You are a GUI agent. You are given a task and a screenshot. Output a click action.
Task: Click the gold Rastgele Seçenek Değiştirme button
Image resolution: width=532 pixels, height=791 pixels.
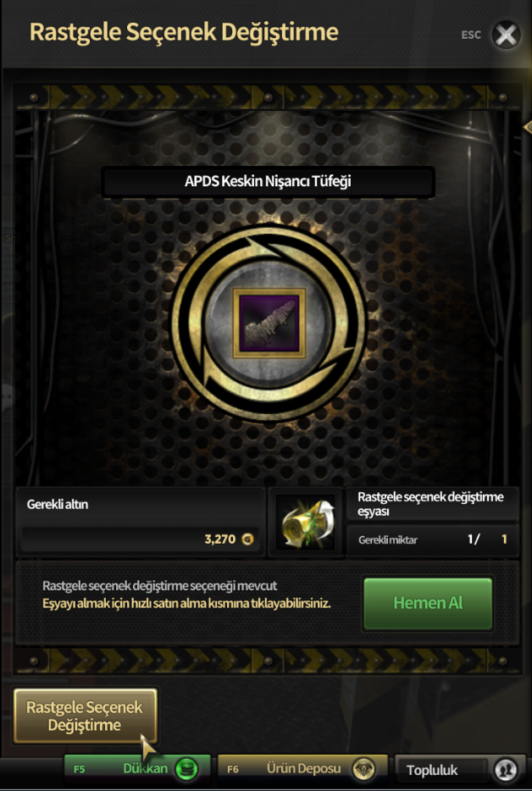[86, 716]
